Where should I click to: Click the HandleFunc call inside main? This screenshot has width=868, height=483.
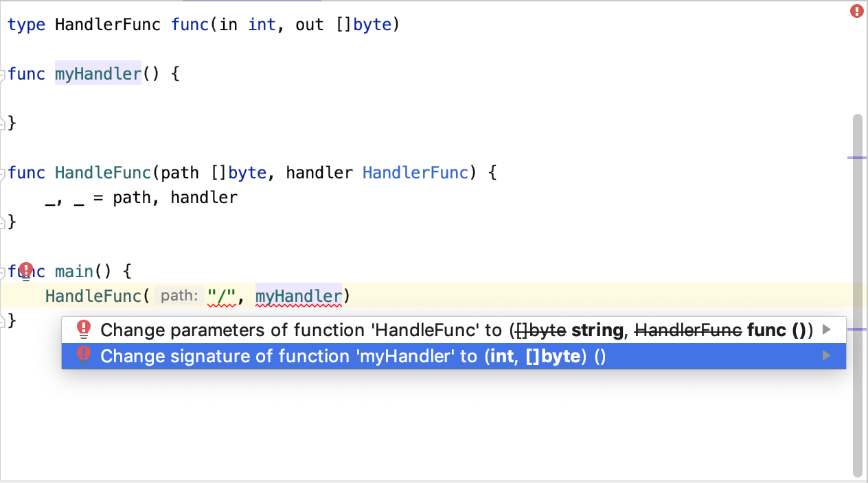[x=93, y=296]
